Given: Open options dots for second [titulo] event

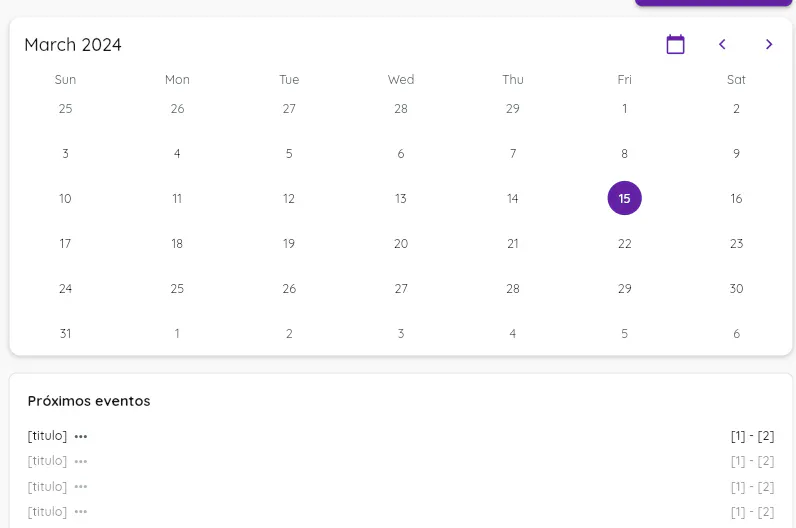Looking at the screenshot, I should [x=81, y=461].
